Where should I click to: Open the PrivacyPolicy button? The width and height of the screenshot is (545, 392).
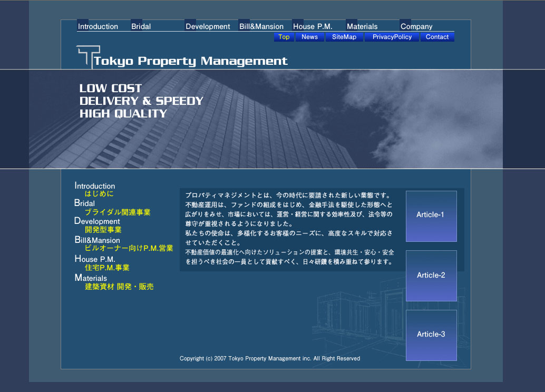point(392,37)
